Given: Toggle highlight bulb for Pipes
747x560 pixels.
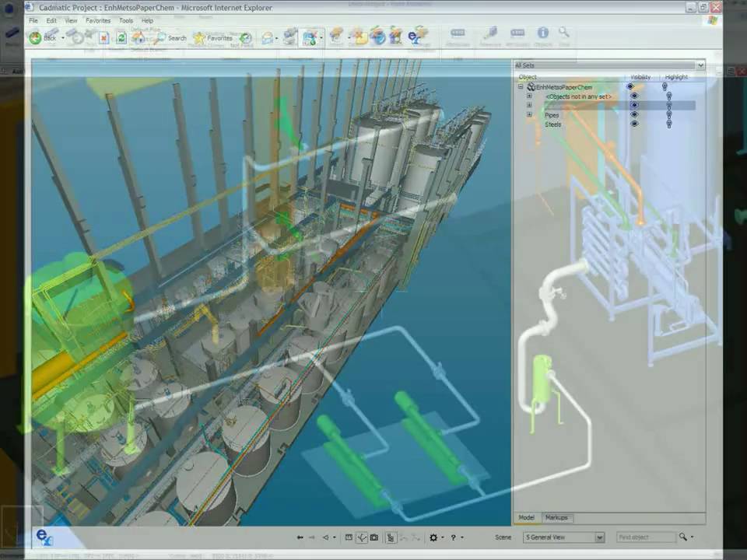Looking at the screenshot, I should click(669, 115).
